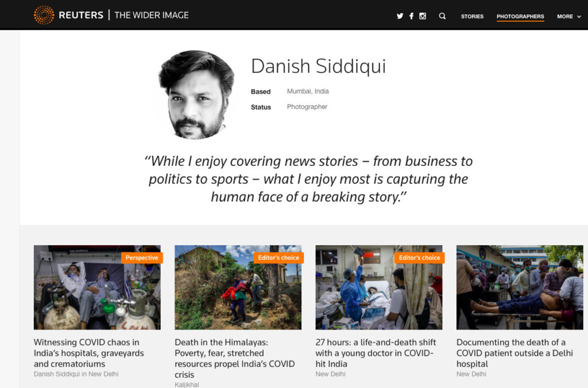Open search with the magnifier icon
The image size is (588, 388).
pos(443,16)
